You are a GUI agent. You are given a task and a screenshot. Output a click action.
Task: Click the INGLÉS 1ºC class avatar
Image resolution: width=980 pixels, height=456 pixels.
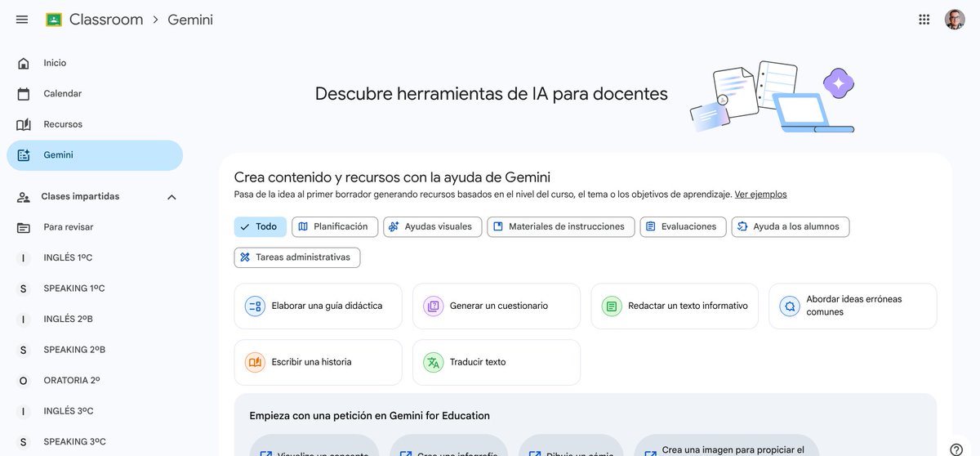(24, 258)
